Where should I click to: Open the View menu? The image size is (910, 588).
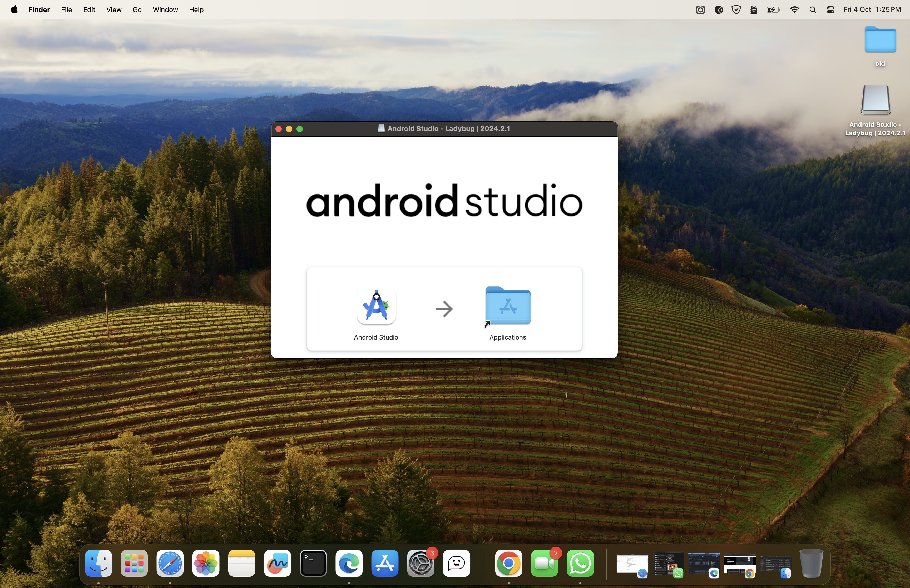(114, 9)
